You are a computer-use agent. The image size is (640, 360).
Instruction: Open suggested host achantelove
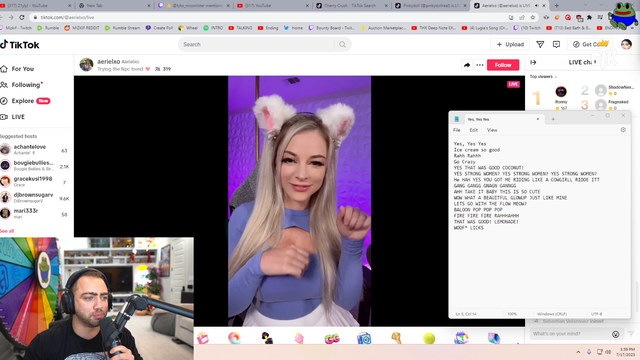point(35,149)
